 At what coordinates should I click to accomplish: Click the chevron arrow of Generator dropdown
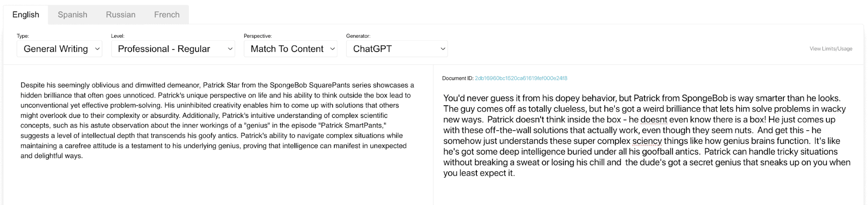point(443,49)
